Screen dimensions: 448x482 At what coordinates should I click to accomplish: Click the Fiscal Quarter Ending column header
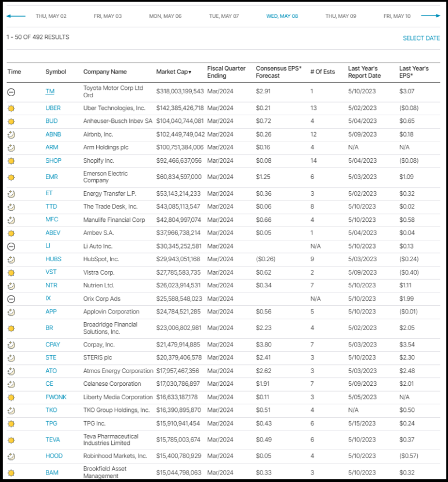pyautogui.click(x=226, y=72)
